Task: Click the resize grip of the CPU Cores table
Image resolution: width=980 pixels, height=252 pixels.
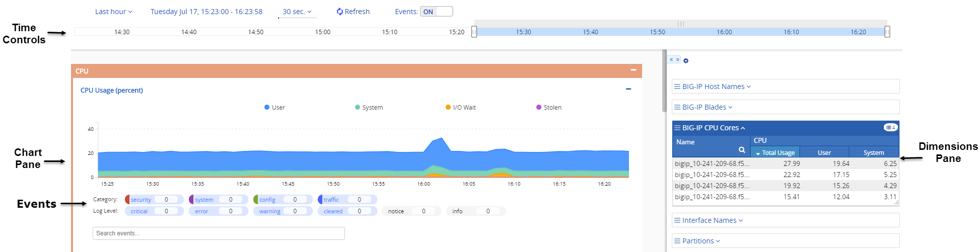Action: coord(896,203)
